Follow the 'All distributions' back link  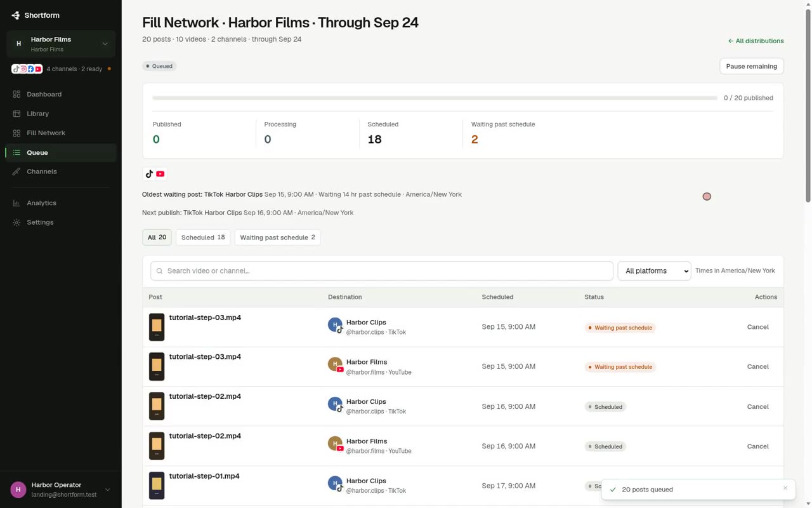point(756,41)
